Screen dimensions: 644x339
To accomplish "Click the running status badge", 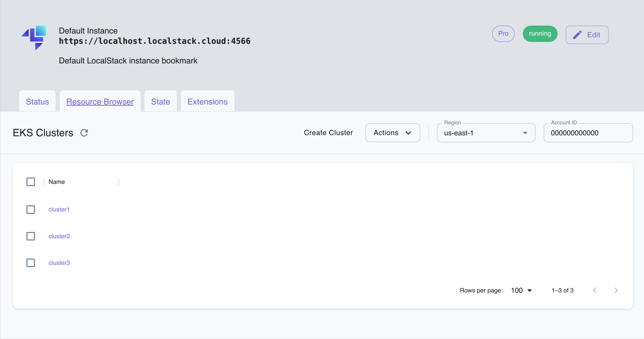I will (x=540, y=34).
